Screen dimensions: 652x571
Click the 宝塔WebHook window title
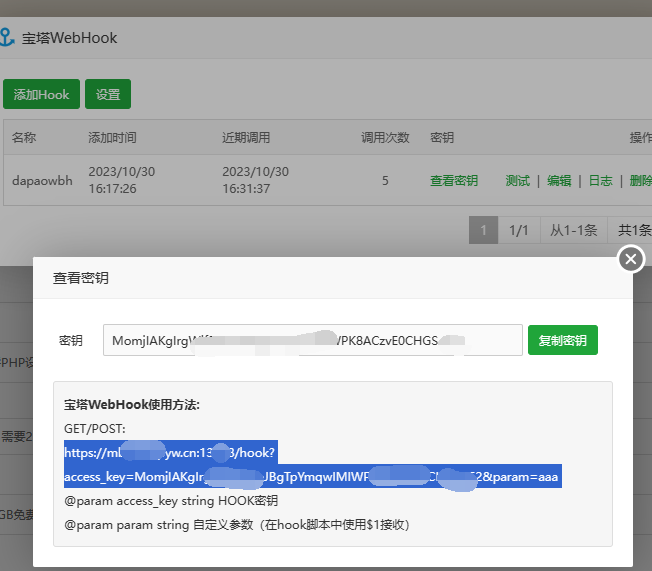pyautogui.click(x=69, y=38)
